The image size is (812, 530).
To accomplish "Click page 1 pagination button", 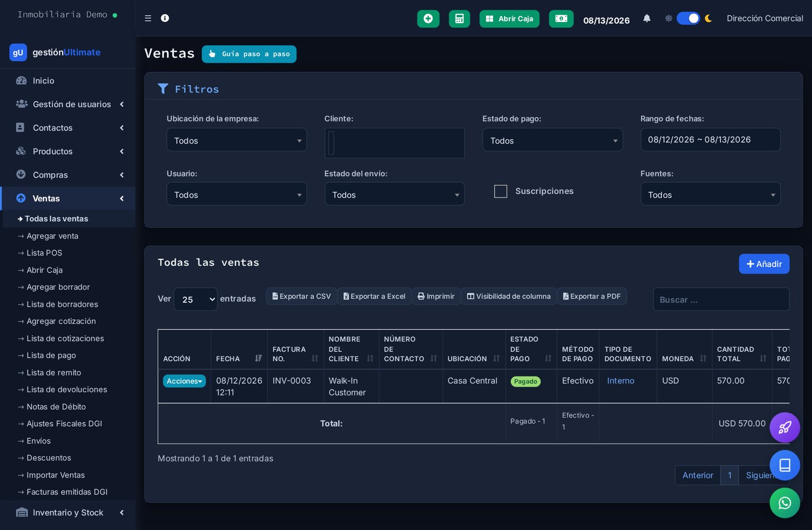I will pos(730,475).
